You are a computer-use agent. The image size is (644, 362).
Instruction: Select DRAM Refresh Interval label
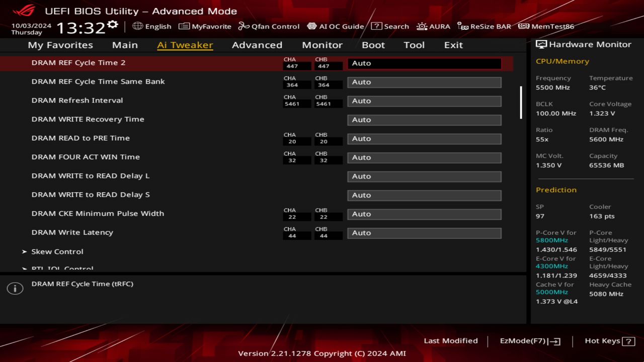77,100
